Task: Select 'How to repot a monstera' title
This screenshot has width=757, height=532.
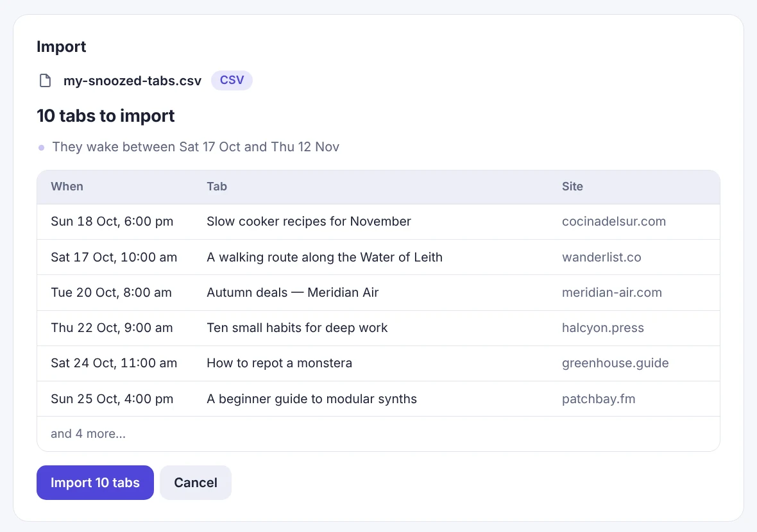Action: [x=280, y=363]
